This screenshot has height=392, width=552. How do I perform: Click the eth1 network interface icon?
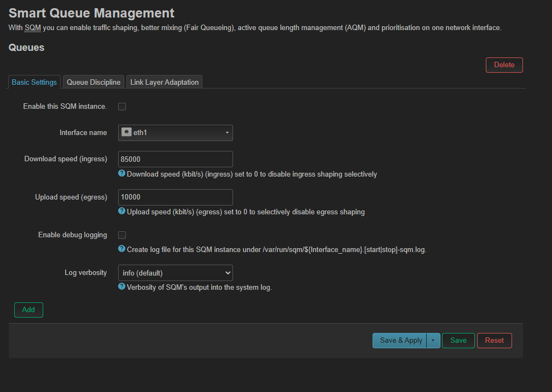pyautogui.click(x=126, y=132)
